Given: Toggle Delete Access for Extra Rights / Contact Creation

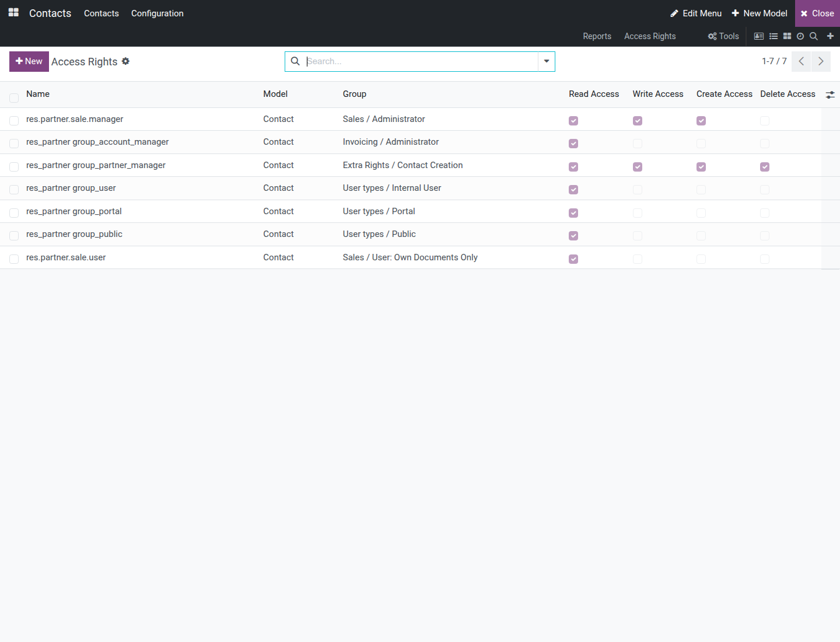Looking at the screenshot, I should pyautogui.click(x=765, y=167).
